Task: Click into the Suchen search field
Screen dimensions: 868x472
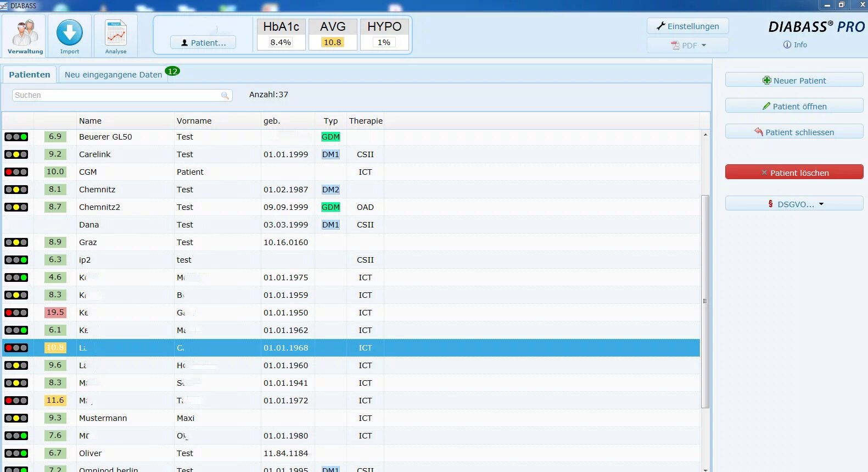Action: pos(122,95)
